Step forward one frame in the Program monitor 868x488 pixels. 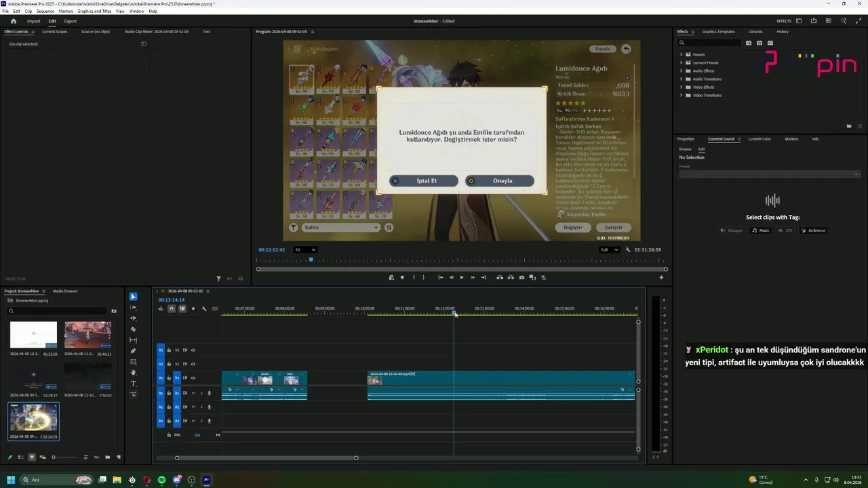pyautogui.click(x=473, y=277)
